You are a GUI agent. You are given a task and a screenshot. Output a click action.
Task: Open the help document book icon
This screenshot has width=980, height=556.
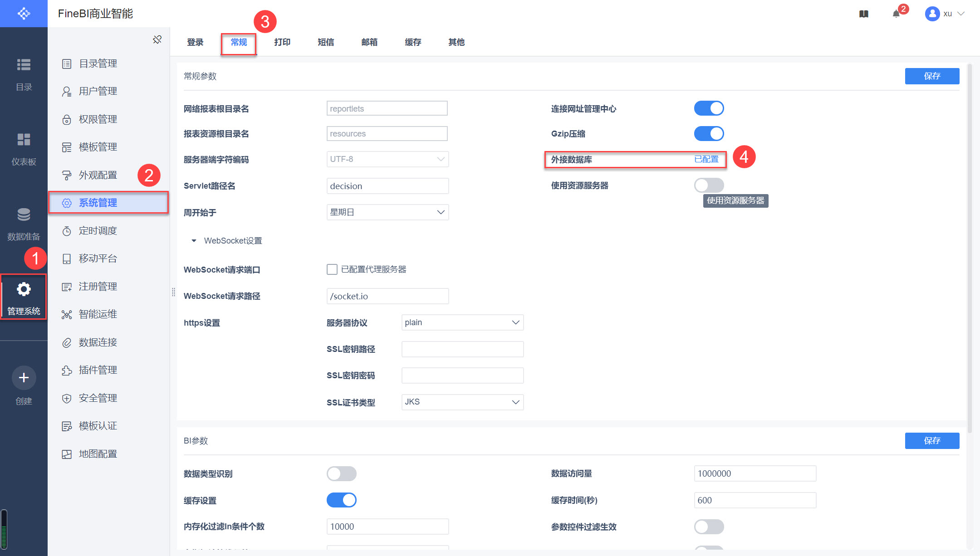coord(864,14)
